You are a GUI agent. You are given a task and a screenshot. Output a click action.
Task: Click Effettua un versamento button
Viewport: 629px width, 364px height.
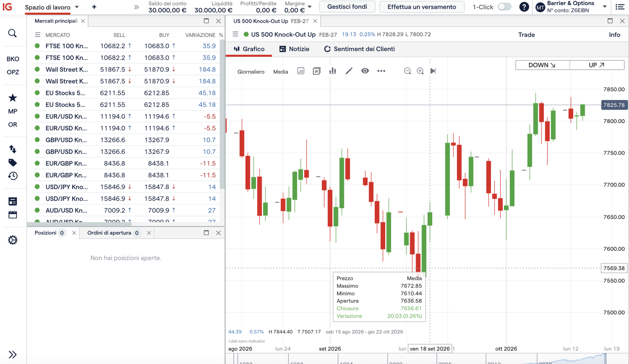pyautogui.click(x=422, y=7)
